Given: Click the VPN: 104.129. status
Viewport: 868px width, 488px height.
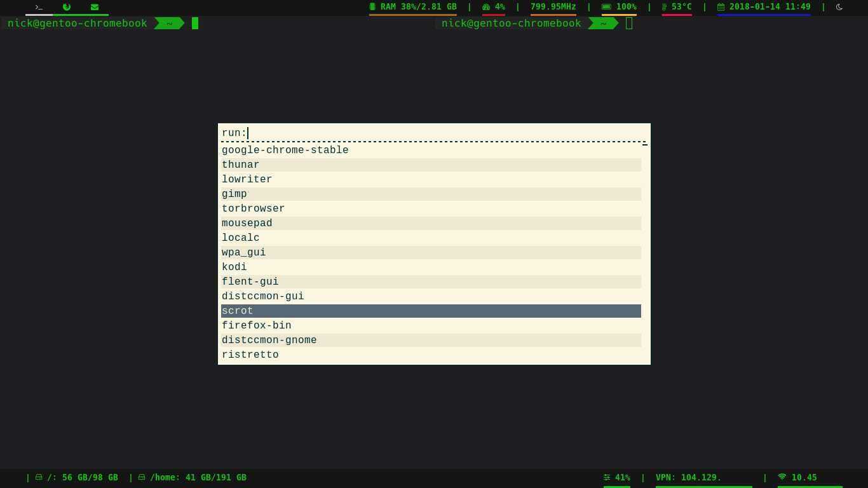Looking at the screenshot, I should [x=688, y=477].
